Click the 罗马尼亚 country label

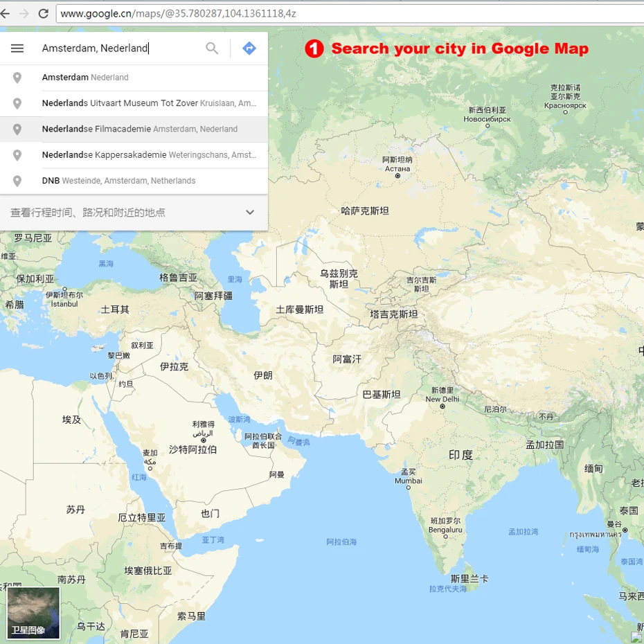point(33,238)
